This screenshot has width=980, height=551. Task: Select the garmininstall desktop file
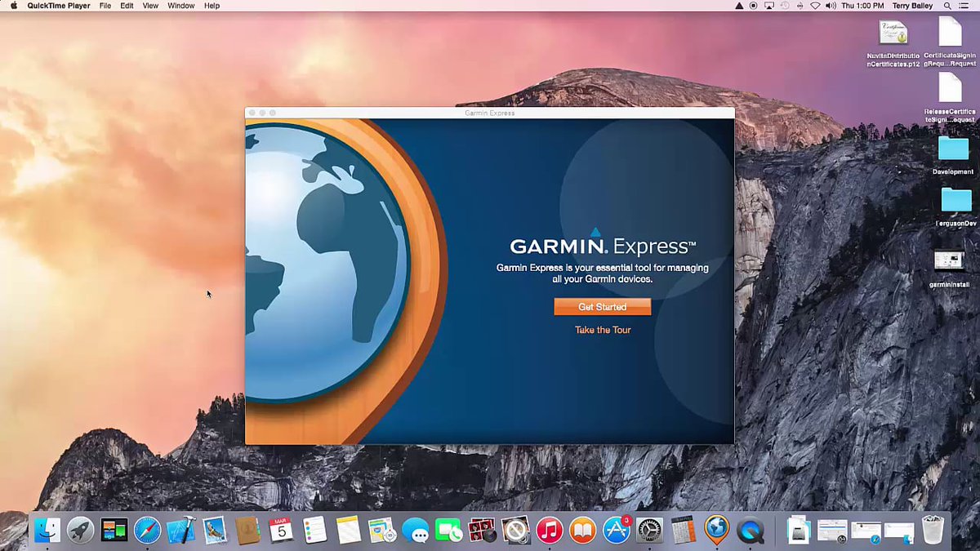click(950, 267)
